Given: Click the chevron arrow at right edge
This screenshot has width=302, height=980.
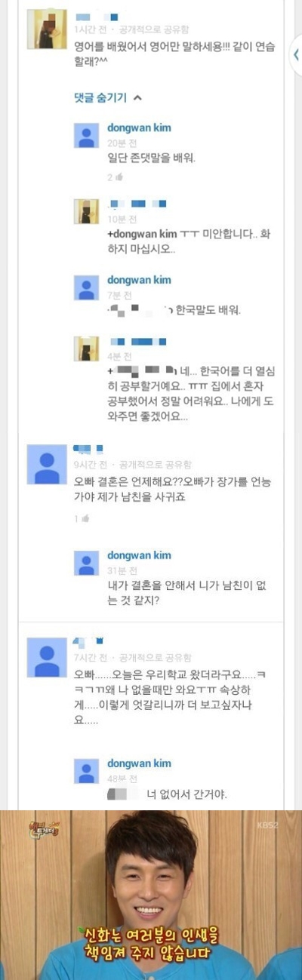Looking at the screenshot, I should 297,54.
